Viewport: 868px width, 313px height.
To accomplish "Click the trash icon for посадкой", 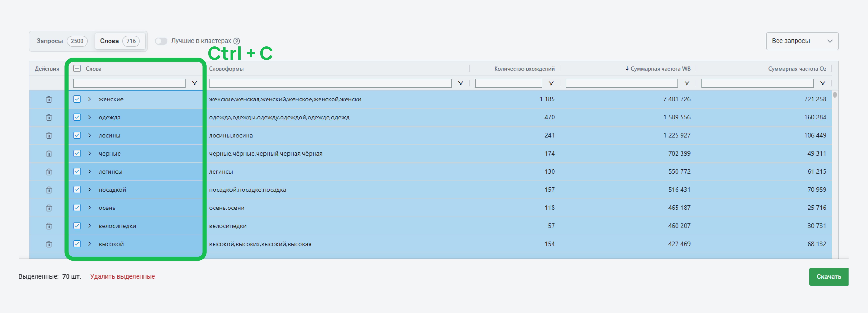I will (x=49, y=190).
